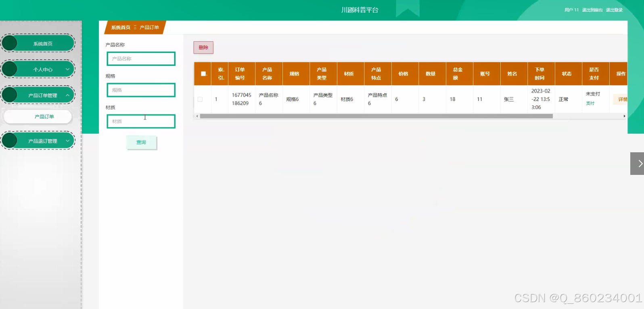Open the 详情 button for the order
This screenshot has width=644, height=309.
[621, 99]
